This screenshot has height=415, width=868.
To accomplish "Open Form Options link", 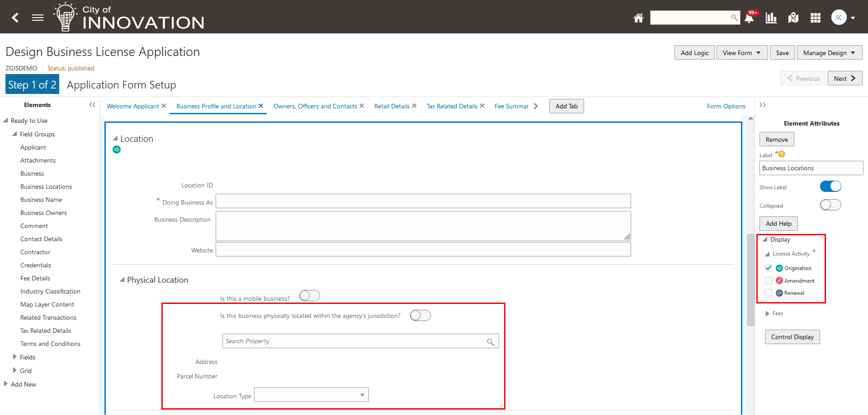I will [726, 106].
